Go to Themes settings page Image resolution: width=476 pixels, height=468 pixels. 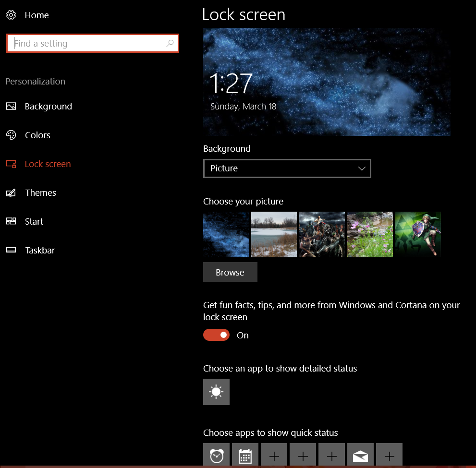pyautogui.click(x=40, y=193)
